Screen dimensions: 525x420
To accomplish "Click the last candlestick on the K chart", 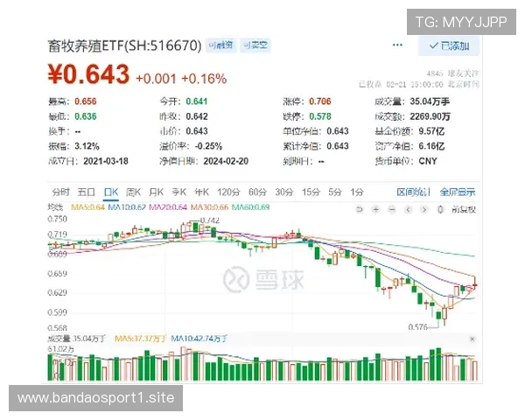I will pos(475,284).
